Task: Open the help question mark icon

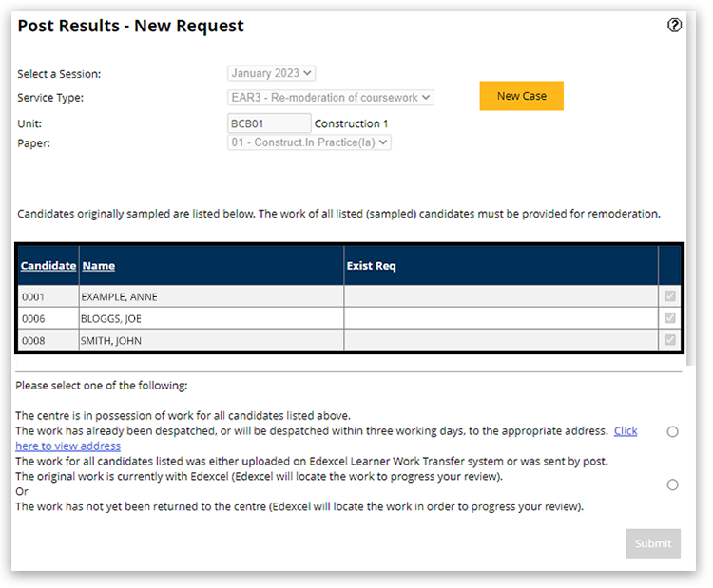Action: [675, 26]
